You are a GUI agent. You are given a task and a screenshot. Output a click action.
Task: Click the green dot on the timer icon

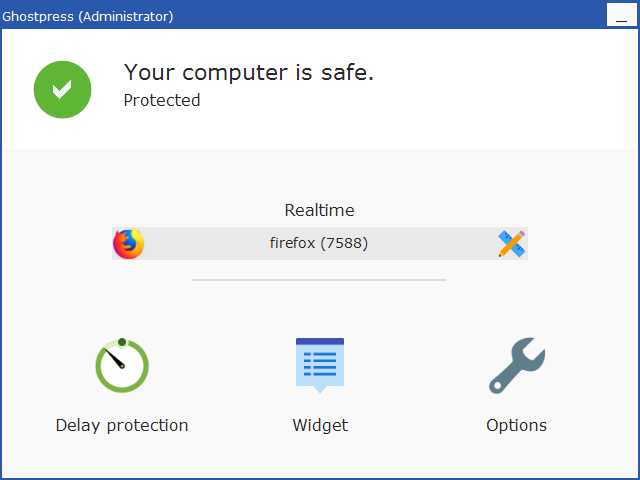point(122,342)
